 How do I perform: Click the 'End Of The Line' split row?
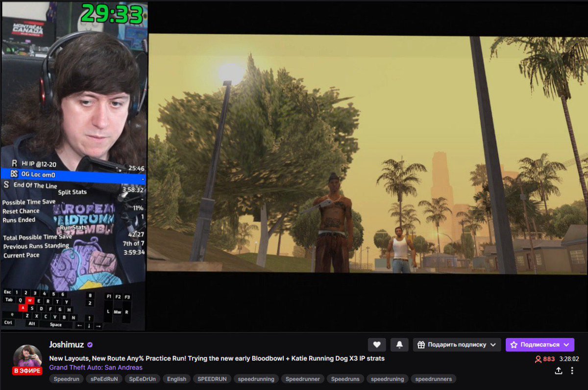tap(73, 185)
